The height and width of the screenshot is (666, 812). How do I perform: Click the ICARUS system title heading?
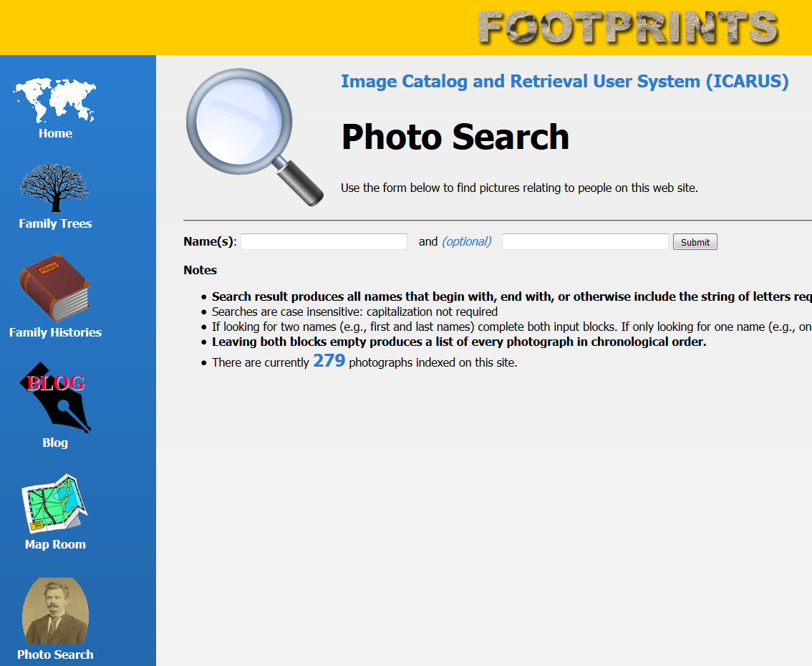pyautogui.click(x=564, y=82)
